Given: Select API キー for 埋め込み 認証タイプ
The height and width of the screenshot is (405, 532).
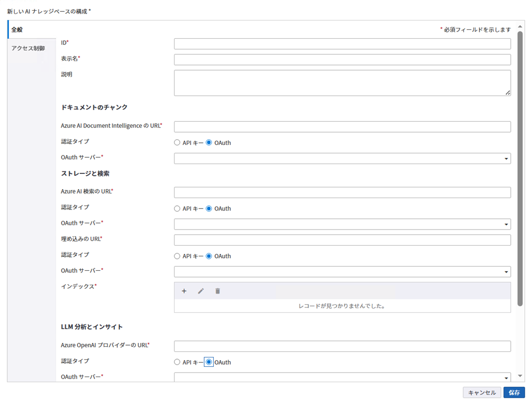Looking at the screenshot, I should [x=177, y=256].
